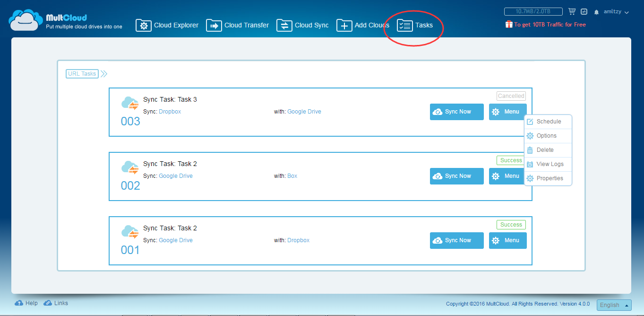644x316 pixels.
Task: Open the Cloud Explorer page
Action: tap(167, 25)
